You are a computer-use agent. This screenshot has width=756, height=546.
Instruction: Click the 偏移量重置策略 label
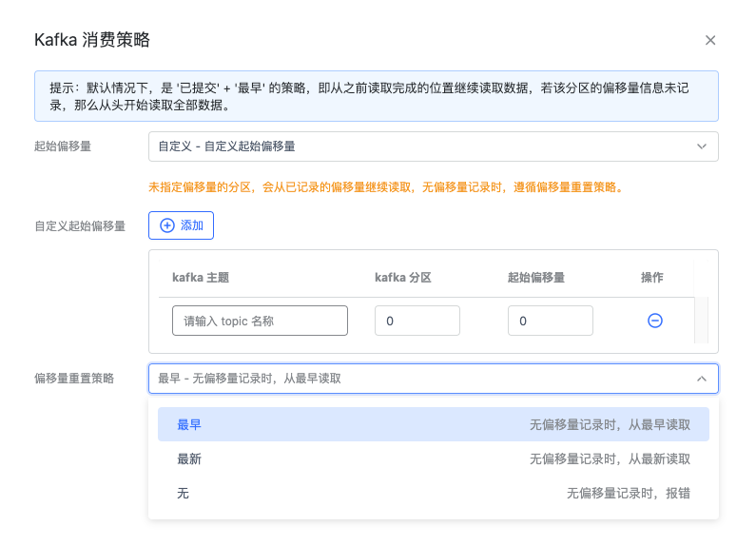(74, 379)
